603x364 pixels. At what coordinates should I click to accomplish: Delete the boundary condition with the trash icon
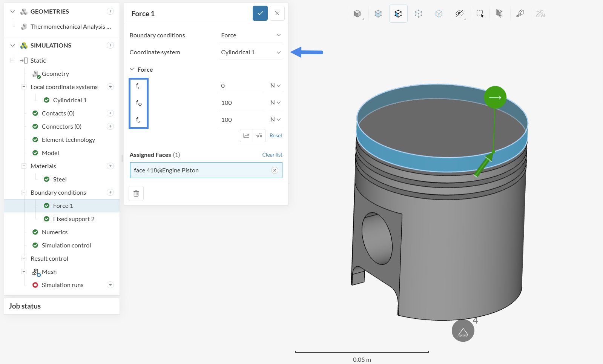(136, 194)
